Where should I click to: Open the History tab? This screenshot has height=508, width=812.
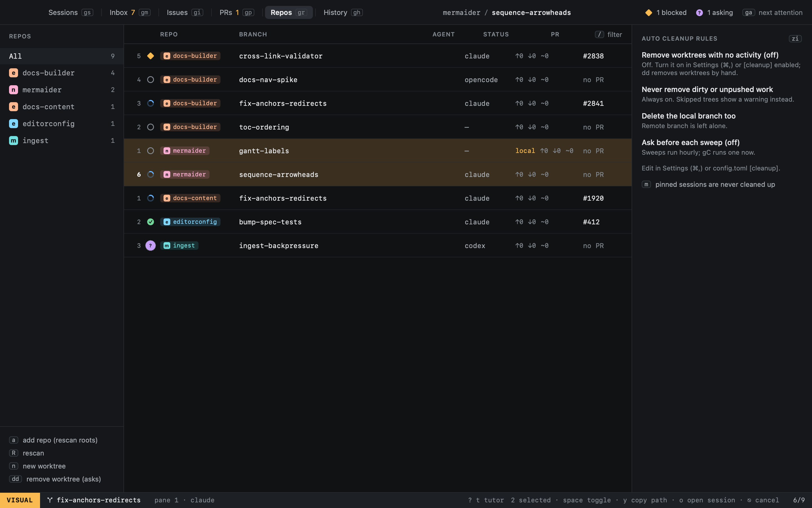343,12
